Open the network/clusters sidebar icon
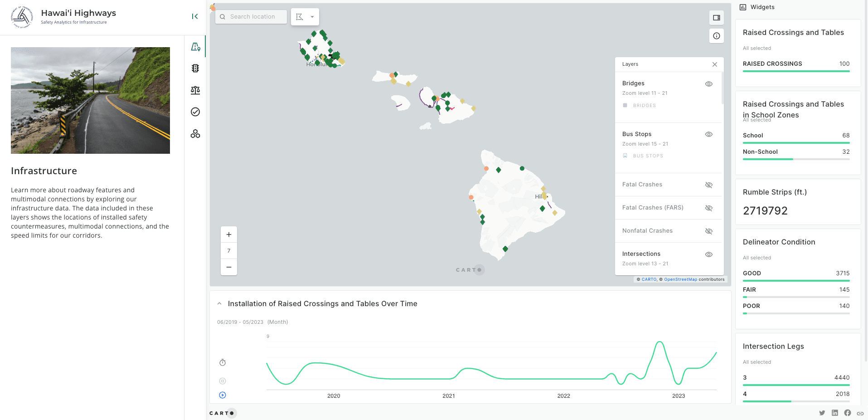868x420 pixels. (195, 133)
